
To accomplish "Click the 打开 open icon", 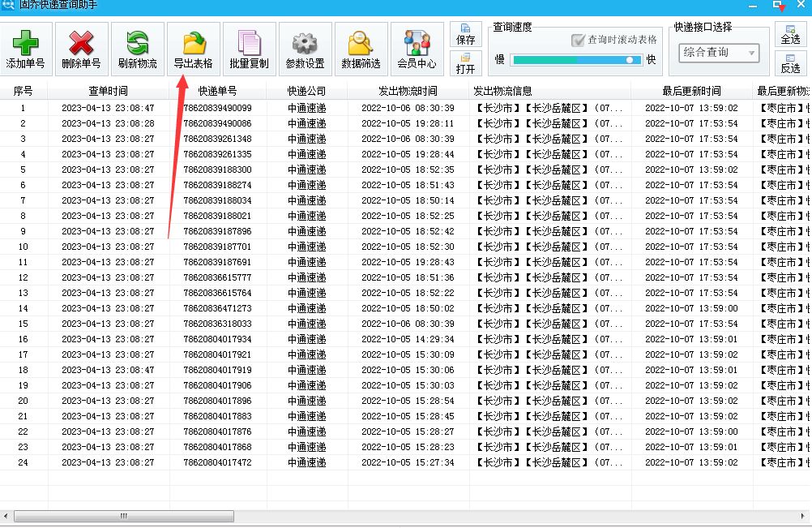I will (465, 64).
